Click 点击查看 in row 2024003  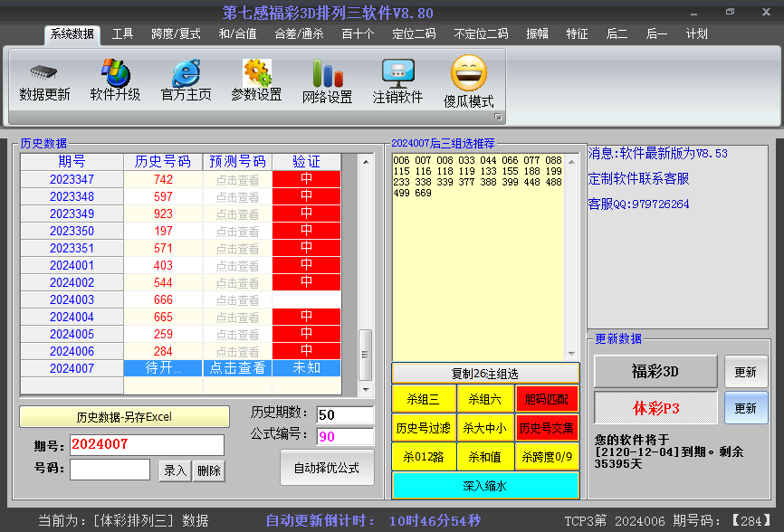coord(237,299)
